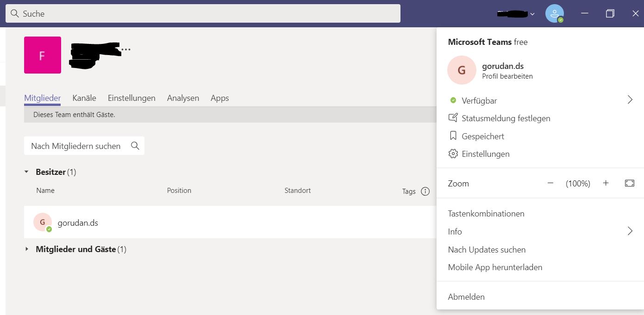Focus the Suche search field
The image size is (644, 315).
tap(203, 13)
